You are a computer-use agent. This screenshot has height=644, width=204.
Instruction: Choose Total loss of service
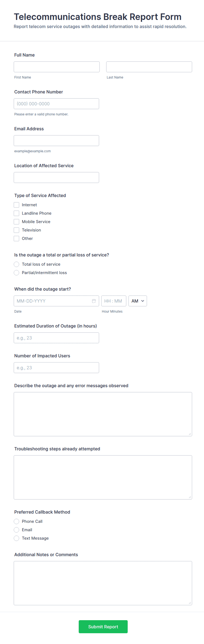(16, 264)
